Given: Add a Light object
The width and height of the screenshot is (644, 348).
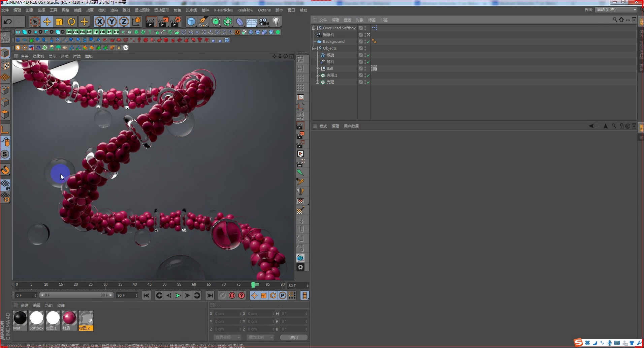Looking at the screenshot, I should [276, 22].
